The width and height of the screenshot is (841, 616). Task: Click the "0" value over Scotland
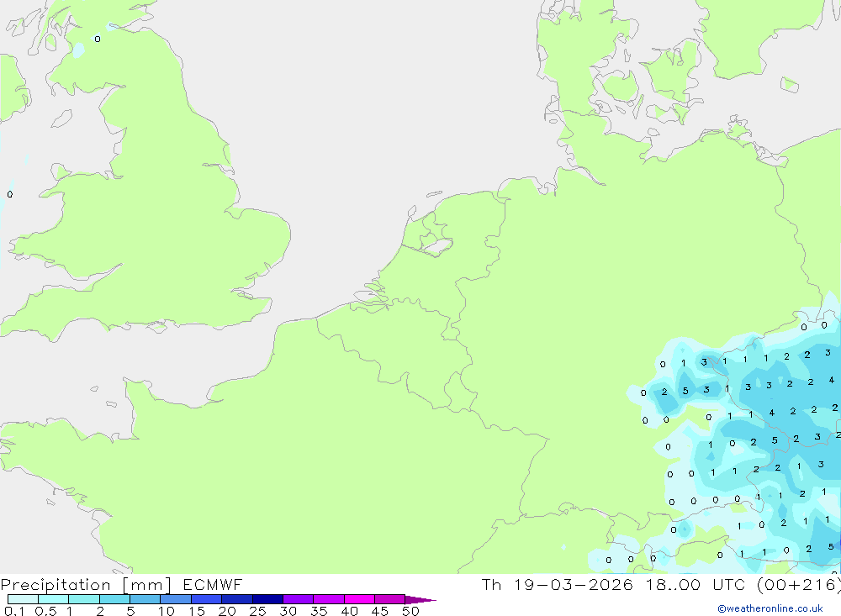[x=97, y=39]
